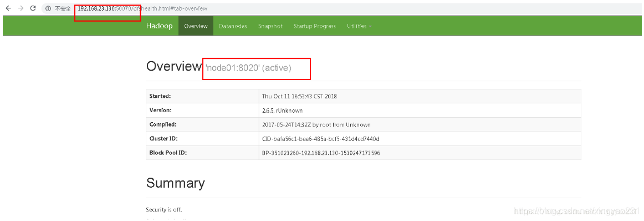
Task: Select the 'node01:8020' (active) heading text
Action: [249, 68]
